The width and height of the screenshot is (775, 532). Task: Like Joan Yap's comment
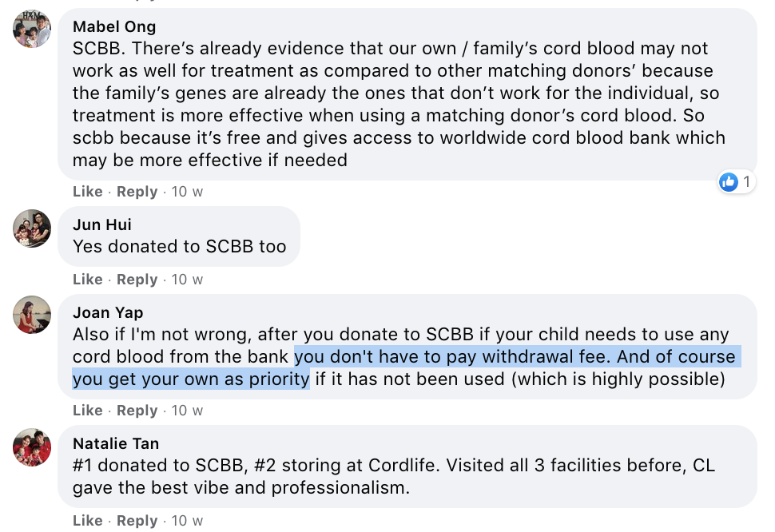pos(87,411)
